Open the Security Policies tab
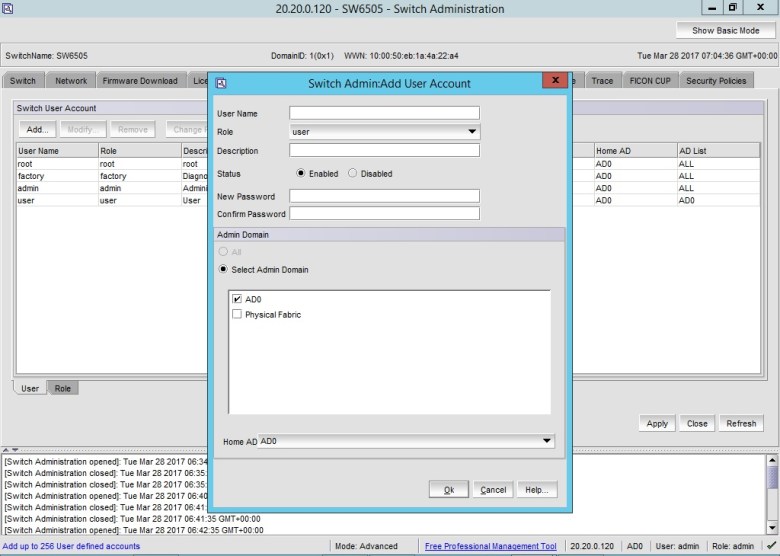The width and height of the screenshot is (780, 556). pos(716,81)
